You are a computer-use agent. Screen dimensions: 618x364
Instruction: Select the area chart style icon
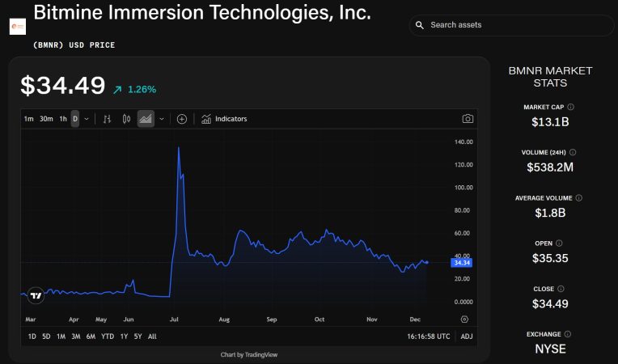coord(146,119)
